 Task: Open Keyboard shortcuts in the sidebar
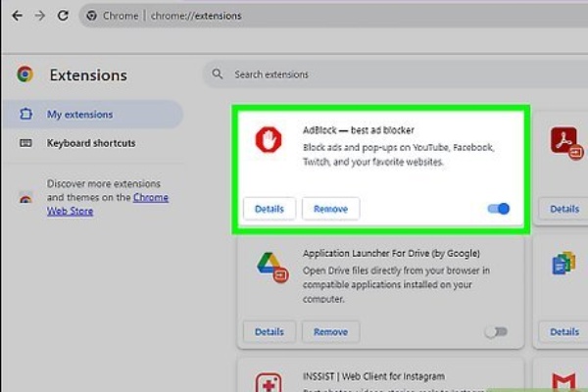92,143
